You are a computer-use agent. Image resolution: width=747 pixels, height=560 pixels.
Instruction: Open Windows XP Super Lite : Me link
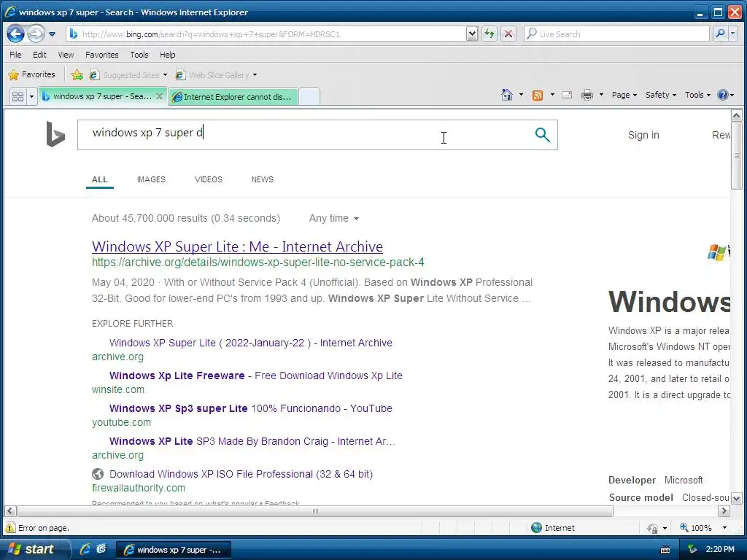(237, 246)
